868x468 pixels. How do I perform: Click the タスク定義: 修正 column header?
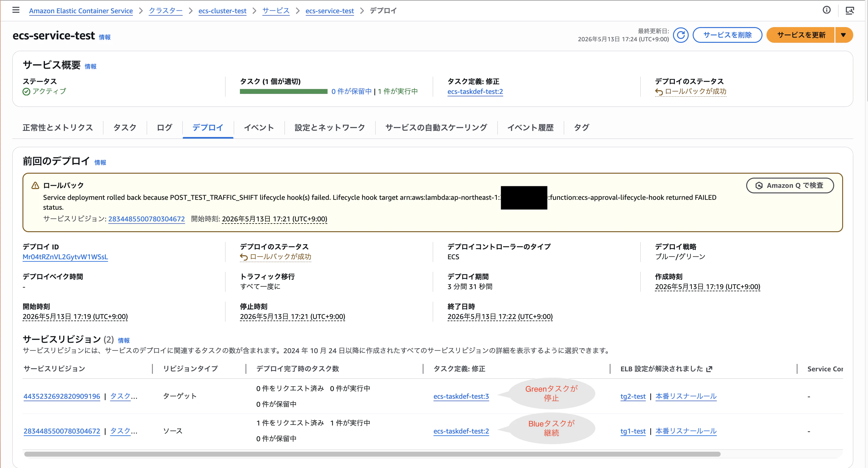459,369
